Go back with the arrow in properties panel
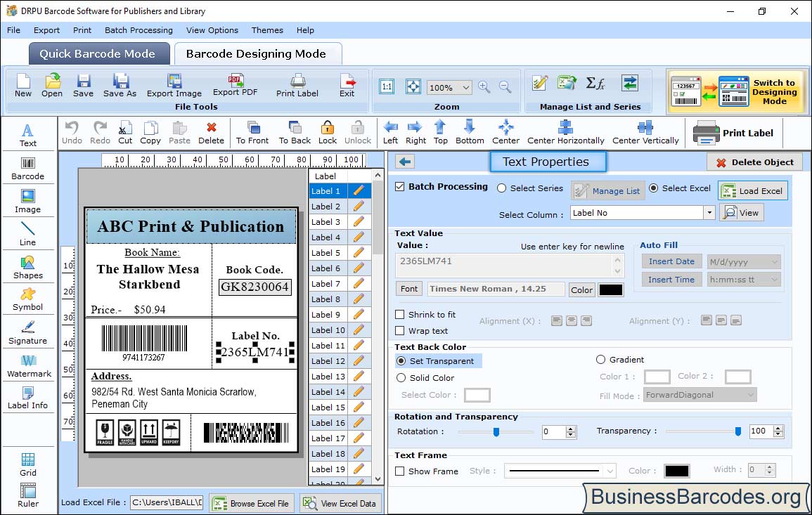 click(405, 162)
